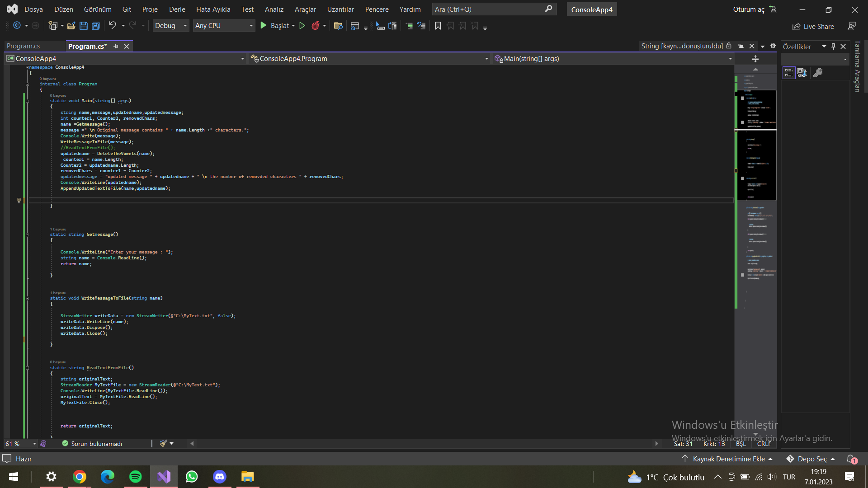
Task: Click the Open File folder icon
Action: tap(71, 26)
